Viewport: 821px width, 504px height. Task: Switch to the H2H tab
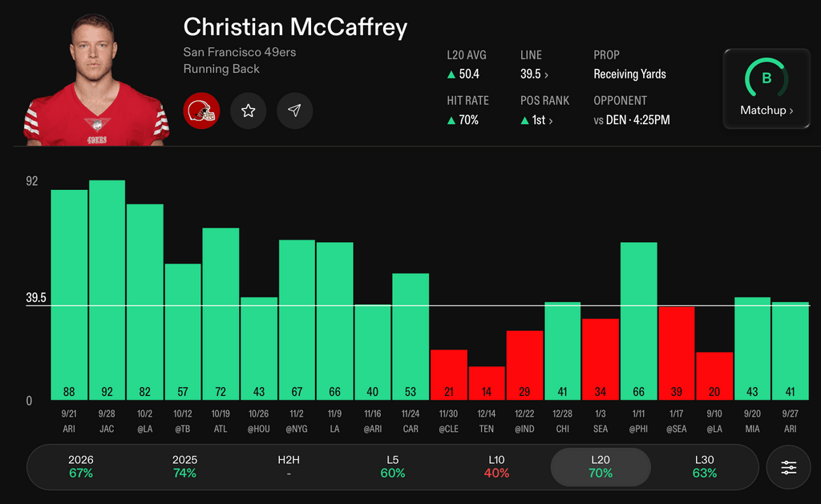(289, 466)
